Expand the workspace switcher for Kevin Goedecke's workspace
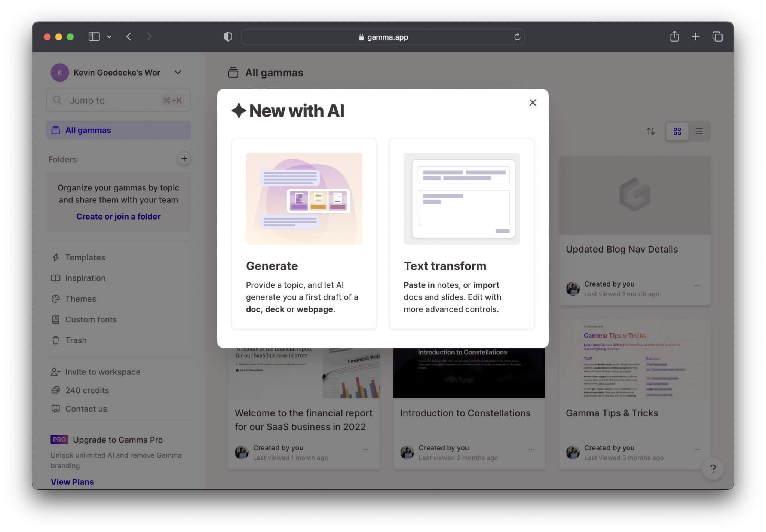The image size is (766, 532). pos(178,72)
